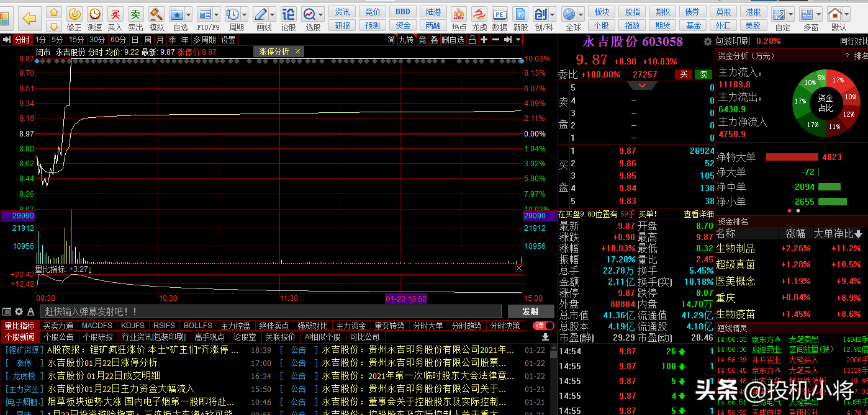Screen dimensions: 868x415
Task: Open the 画线 dropdown arrow
Action: tap(273, 14)
